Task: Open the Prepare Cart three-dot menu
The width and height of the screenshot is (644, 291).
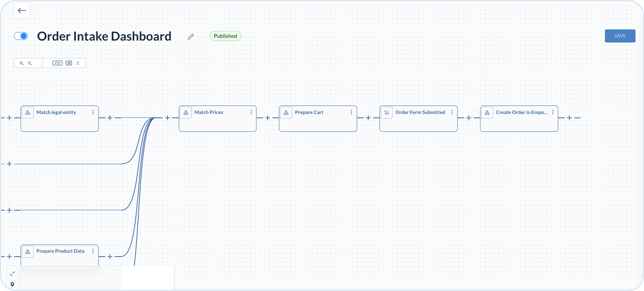Action: (351, 112)
